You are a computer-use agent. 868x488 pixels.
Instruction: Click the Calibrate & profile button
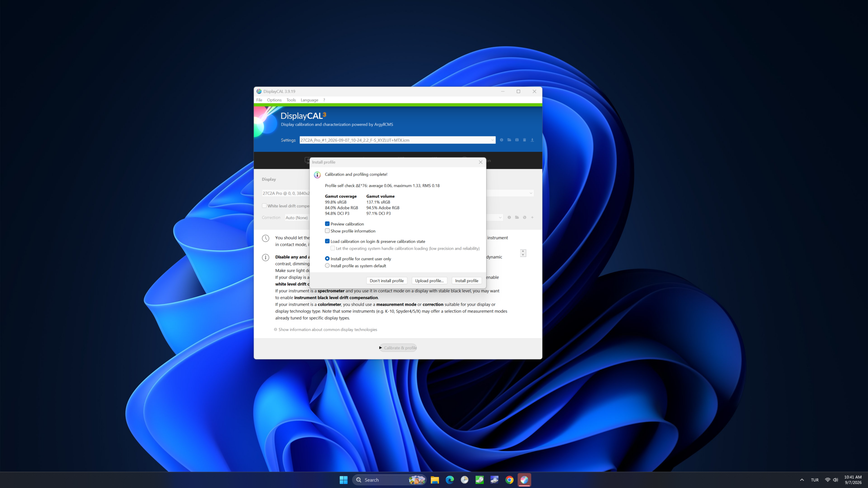[x=398, y=348]
